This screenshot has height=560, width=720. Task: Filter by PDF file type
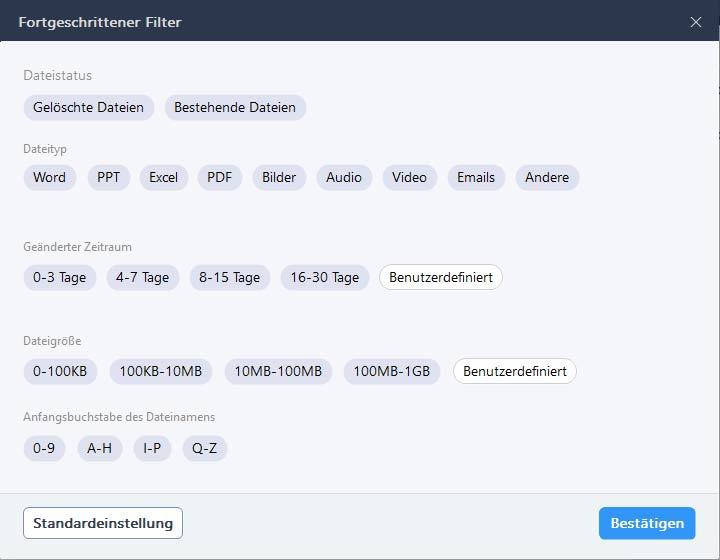(219, 178)
